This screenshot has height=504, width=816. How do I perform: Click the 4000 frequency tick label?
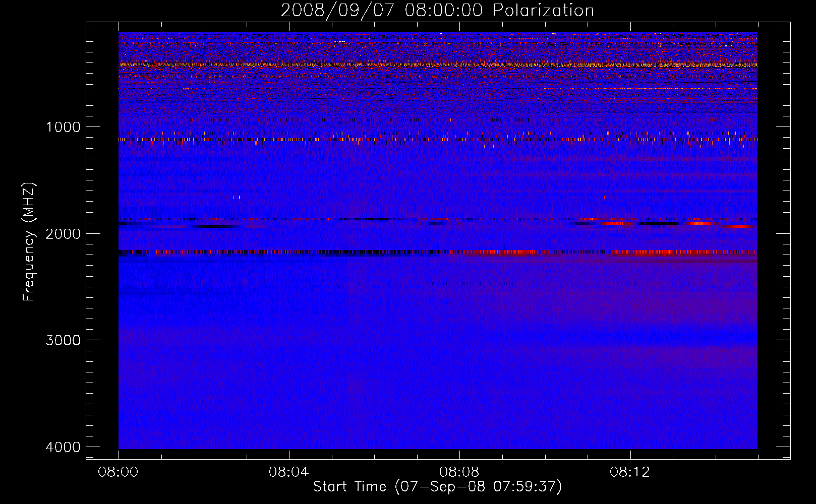(x=63, y=447)
